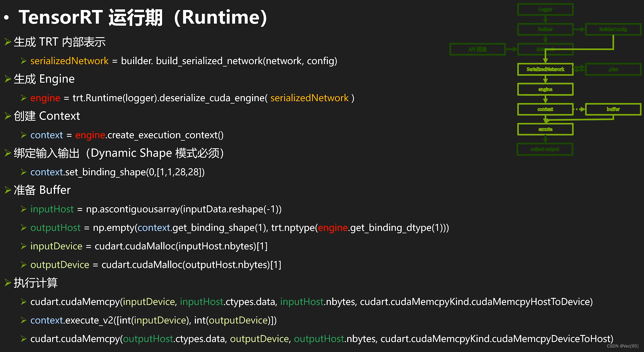Click the create_execution_context() code line

point(127,135)
